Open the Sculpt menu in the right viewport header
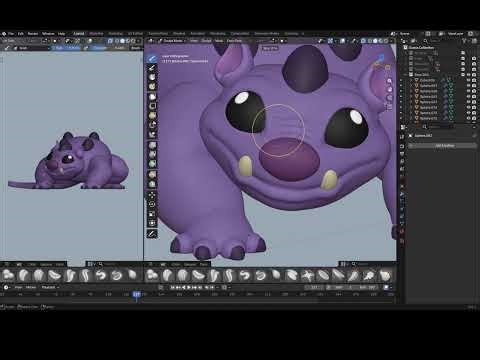Image resolution: width=480 pixels, height=360 pixels. click(x=207, y=41)
